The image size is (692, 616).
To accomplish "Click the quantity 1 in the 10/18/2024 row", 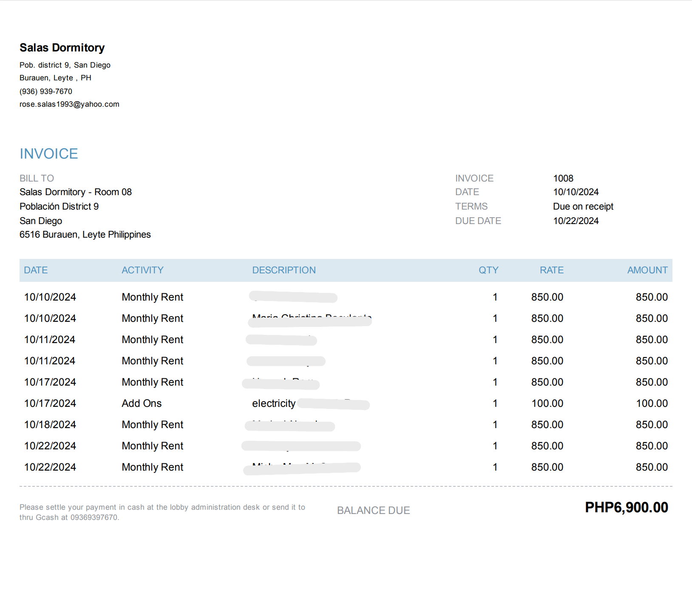I will [x=495, y=424].
